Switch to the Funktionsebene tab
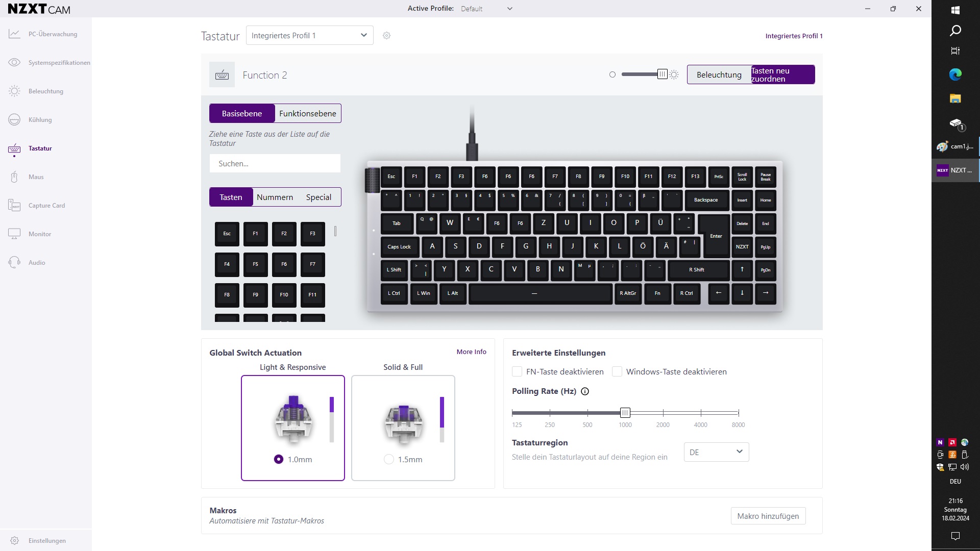980x551 pixels. [308, 113]
